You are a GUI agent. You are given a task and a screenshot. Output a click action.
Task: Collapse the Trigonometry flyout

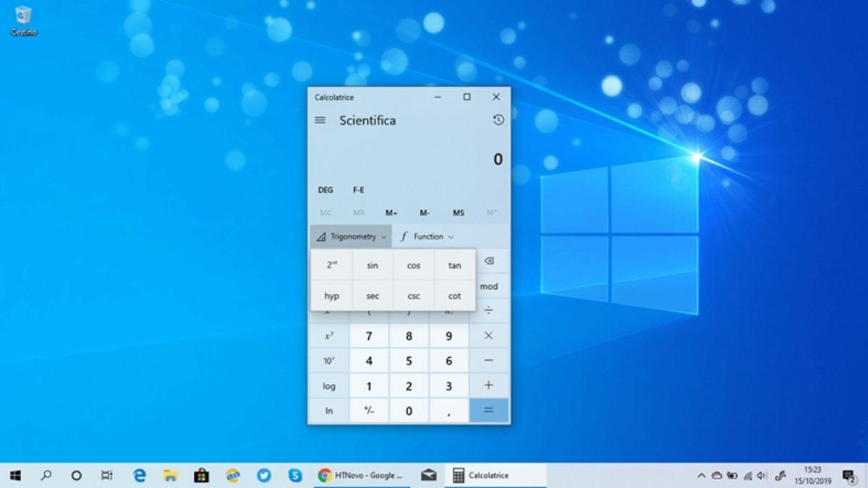tap(351, 236)
